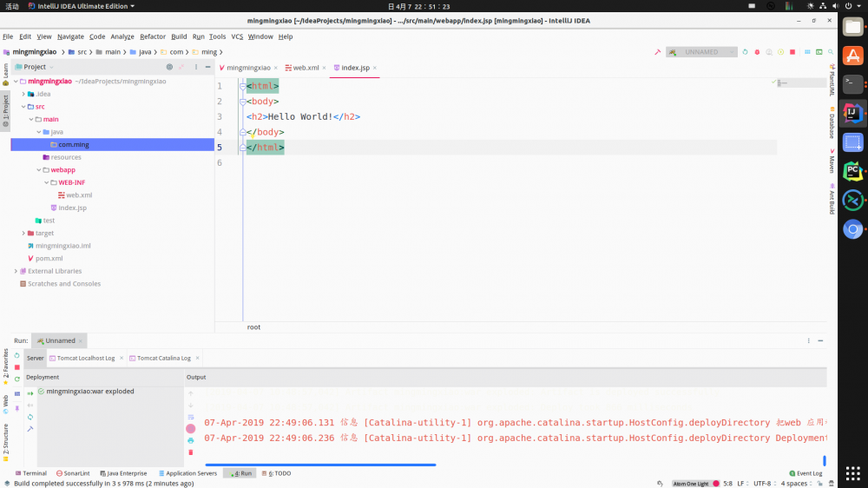Stop the process with Run panel red square

[x=17, y=367]
